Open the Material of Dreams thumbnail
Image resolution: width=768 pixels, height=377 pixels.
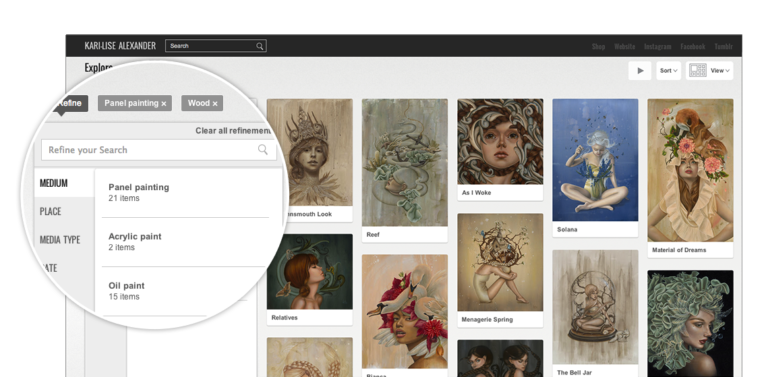pyautogui.click(x=690, y=170)
